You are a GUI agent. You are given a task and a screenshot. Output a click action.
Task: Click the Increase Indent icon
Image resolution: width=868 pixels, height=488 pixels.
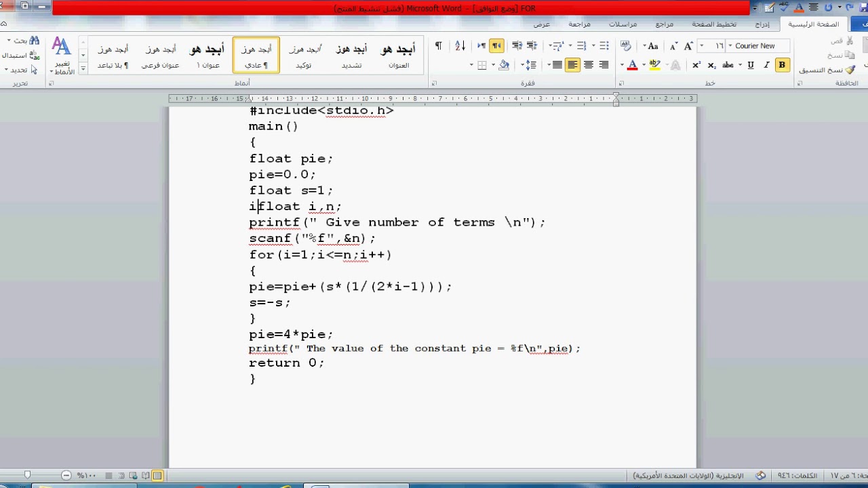(517, 46)
